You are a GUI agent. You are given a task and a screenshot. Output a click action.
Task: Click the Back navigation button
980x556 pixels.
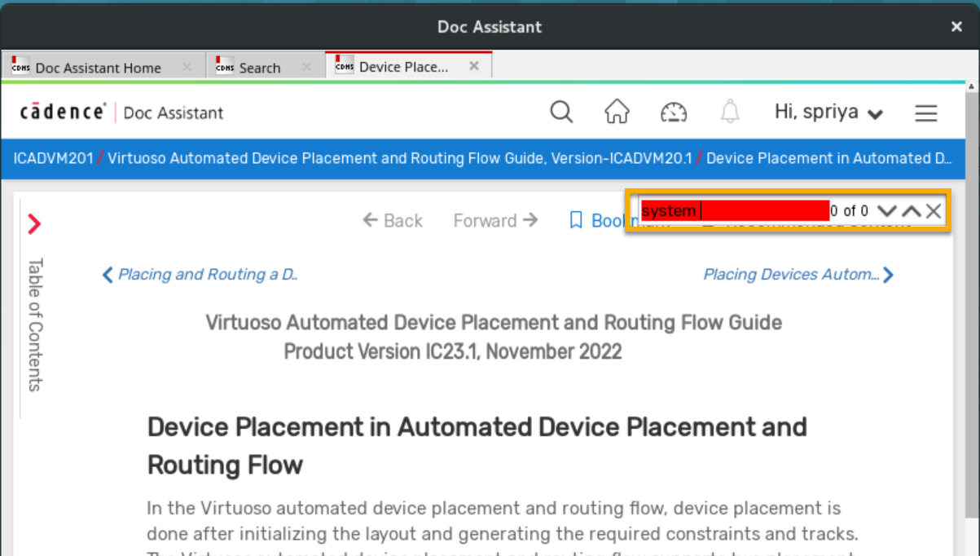click(x=393, y=220)
